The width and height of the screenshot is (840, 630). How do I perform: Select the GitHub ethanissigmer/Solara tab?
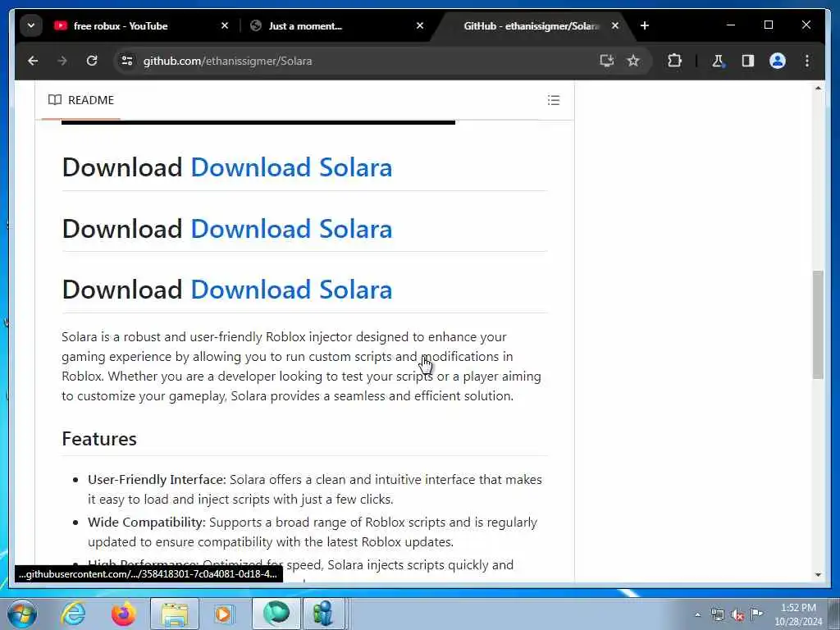[531, 25]
